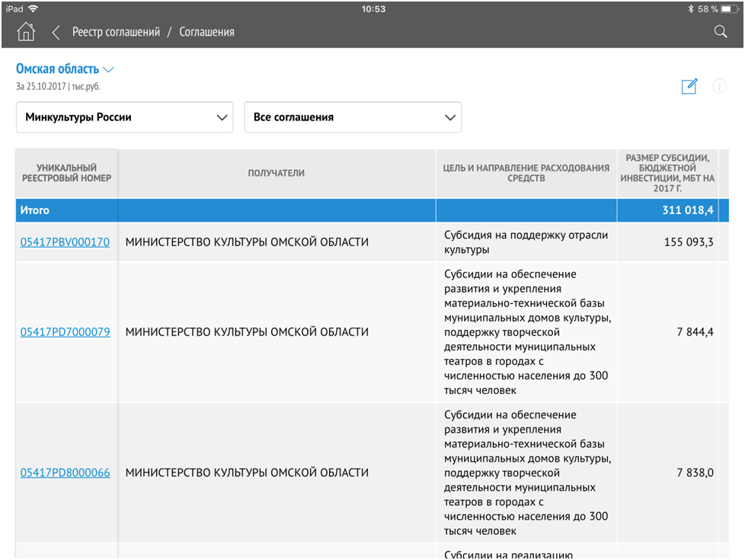Tap the Home icon in header
Screen dimensions: 745x560
(26, 32)
